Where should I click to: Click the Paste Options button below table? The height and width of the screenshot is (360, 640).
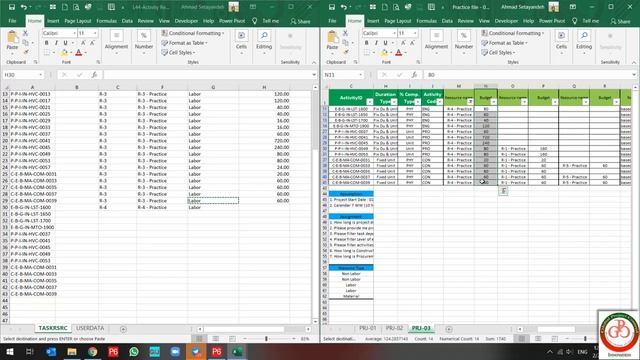point(503,191)
